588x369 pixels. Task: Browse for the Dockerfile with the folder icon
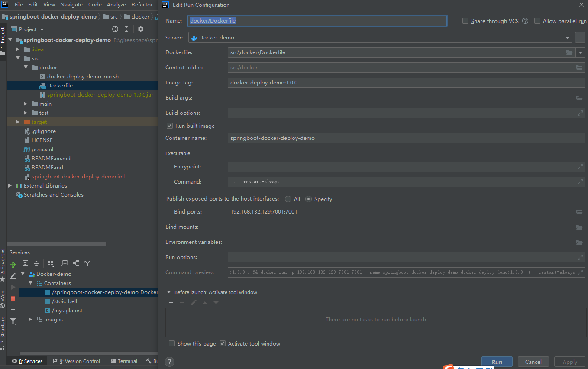569,52
